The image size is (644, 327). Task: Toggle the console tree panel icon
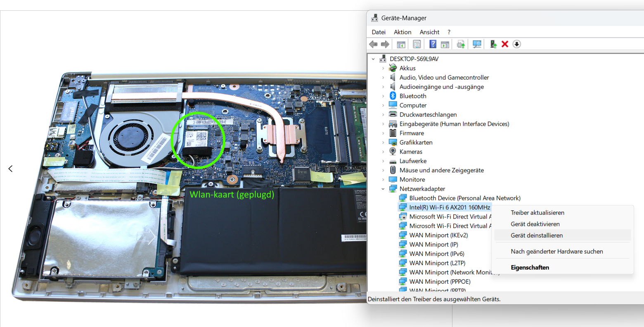coord(400,44)
